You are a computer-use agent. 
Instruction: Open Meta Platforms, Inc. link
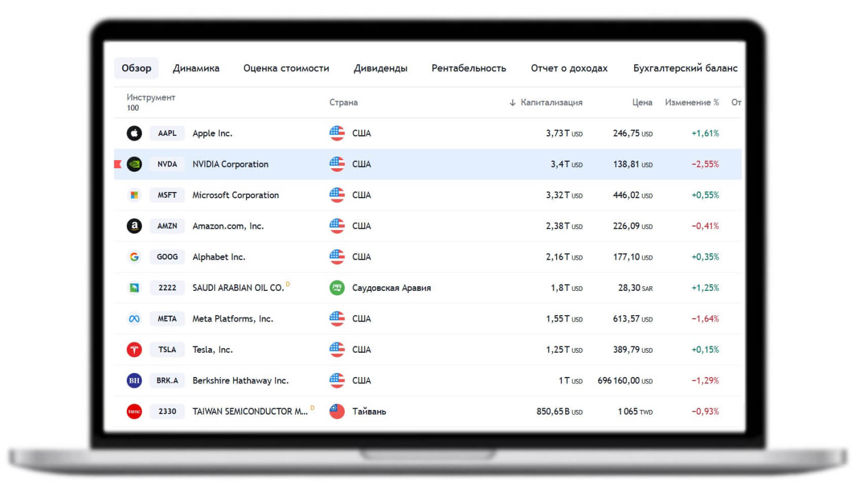(233, 319)
